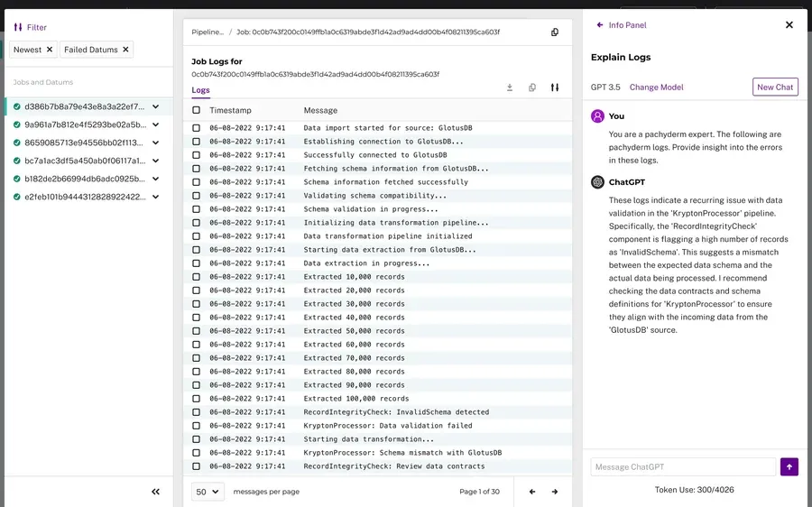The width and height of the screenshot is (812, 507).
Task: Check 'KryptonProcessor: Data validation failed' row
Action: coord(197,426)
